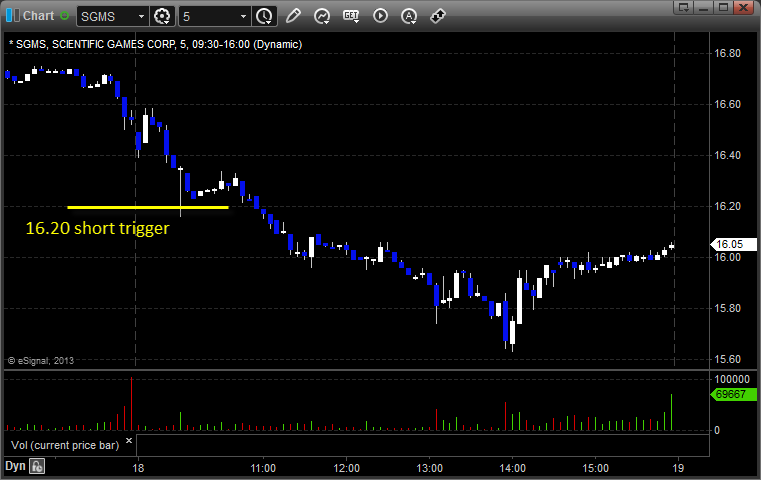
Task: Click the 19 date label on time axis
Action: [x=678, y=468]
